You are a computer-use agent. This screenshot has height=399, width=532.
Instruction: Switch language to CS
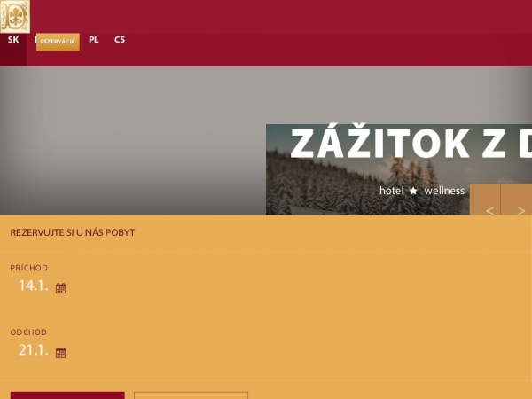click(x=120, y=40)
